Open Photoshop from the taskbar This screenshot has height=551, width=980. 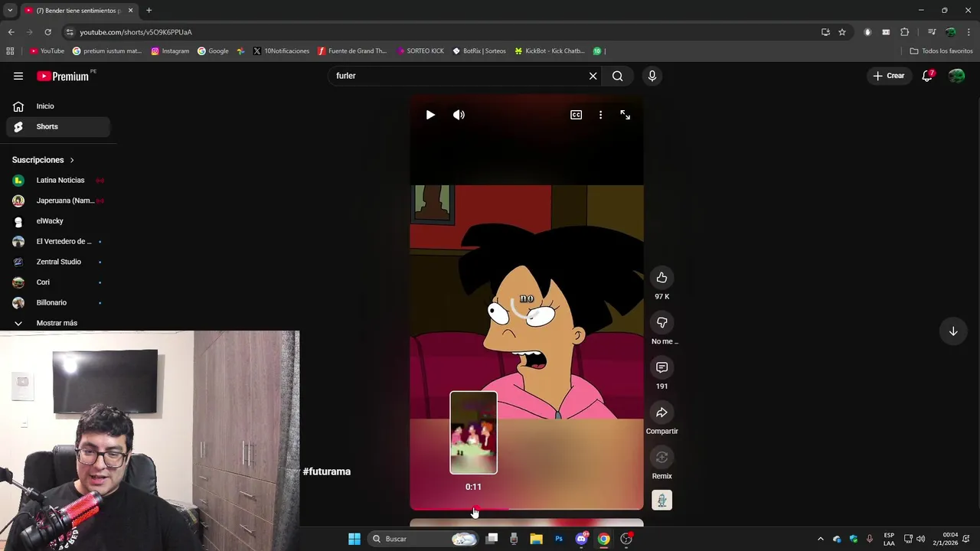coord(559,539)
